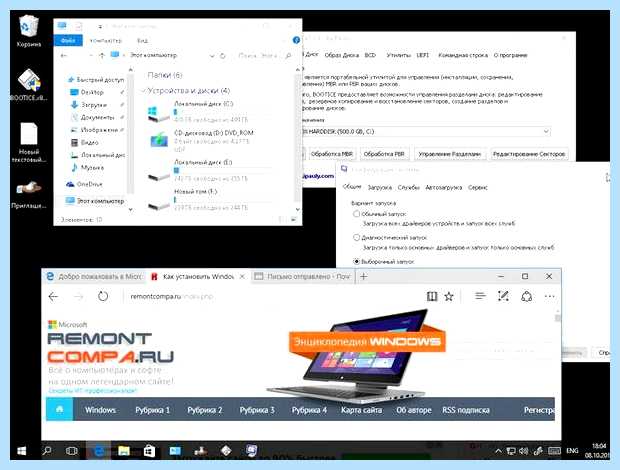Click Редактирование Секторов button in BOOTICE
The width and height of the screenshot is (620, 470).
pos(529,154)
